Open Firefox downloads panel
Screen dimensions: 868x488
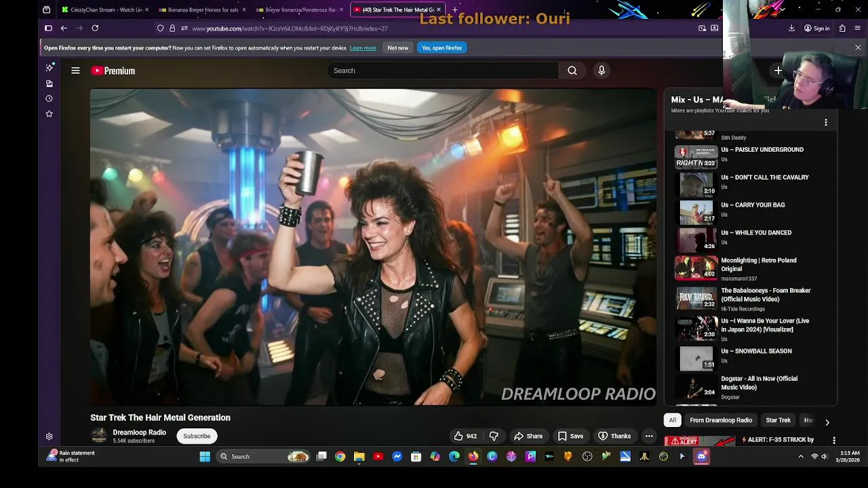click(x=791, y=28)
